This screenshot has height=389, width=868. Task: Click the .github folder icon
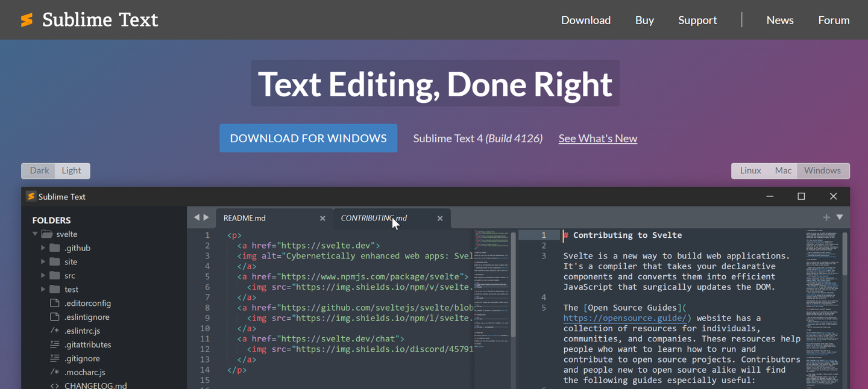tap(55, 247)
